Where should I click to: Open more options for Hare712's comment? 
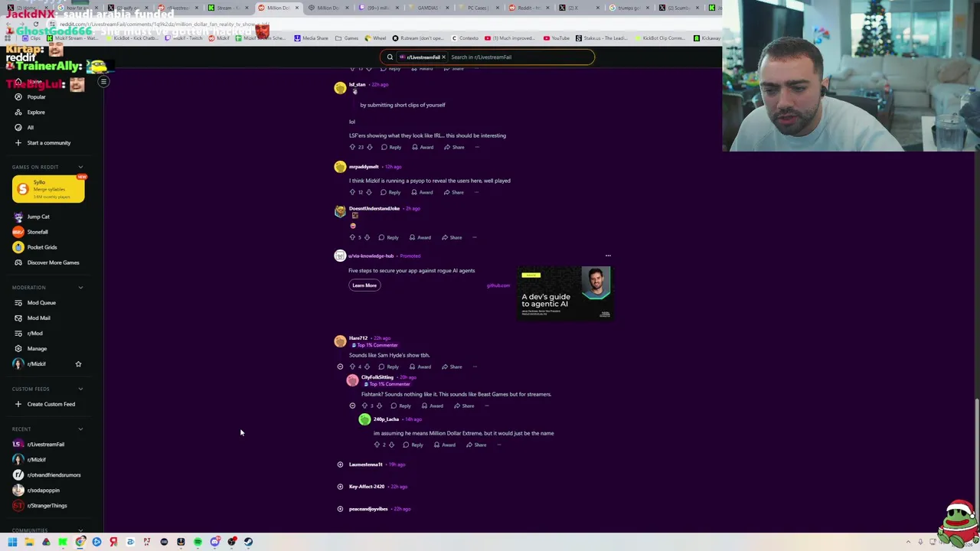[x=475, y=367]
